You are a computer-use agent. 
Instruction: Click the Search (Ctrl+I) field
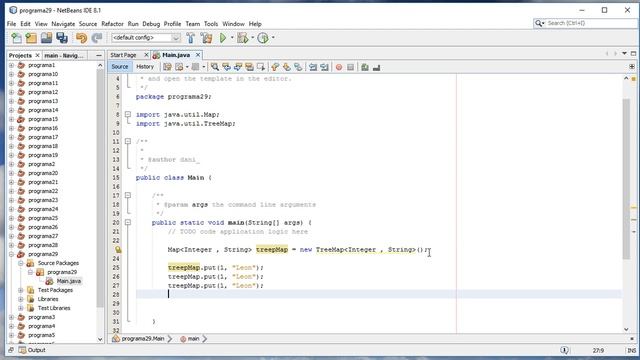click(x=586, y=23)
